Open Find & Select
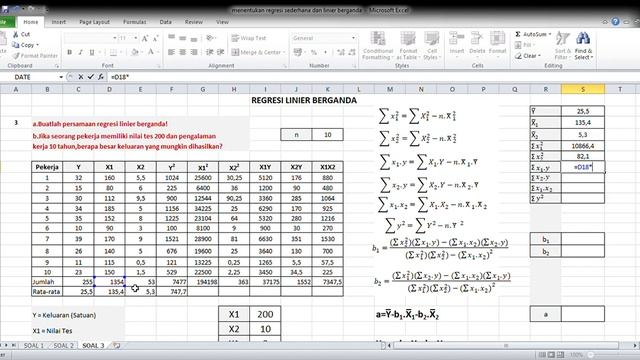This screenshot has height=360, width=640. (x=583, y=46)
